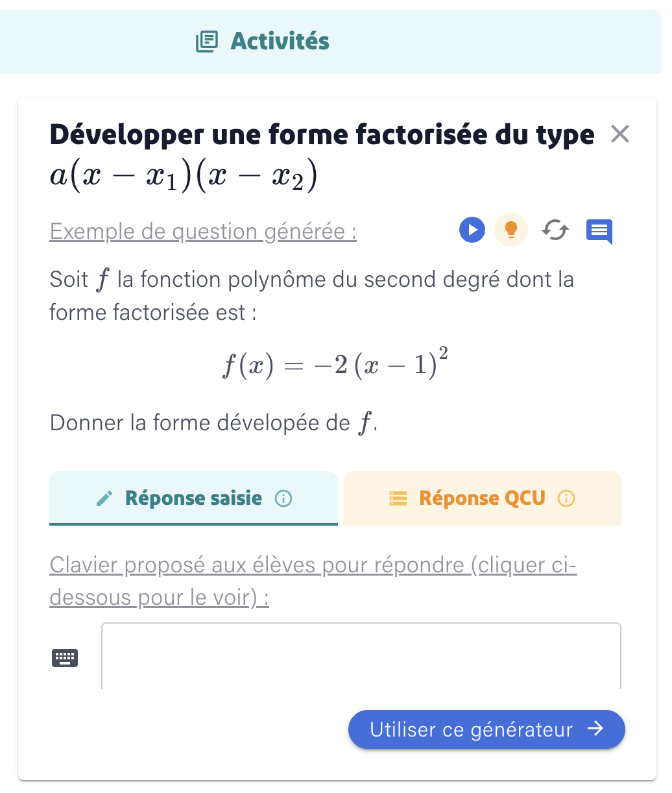Switch to the Réponse QCU tab
This screenshot has width=672, height=793.
[x=482, y=498]
